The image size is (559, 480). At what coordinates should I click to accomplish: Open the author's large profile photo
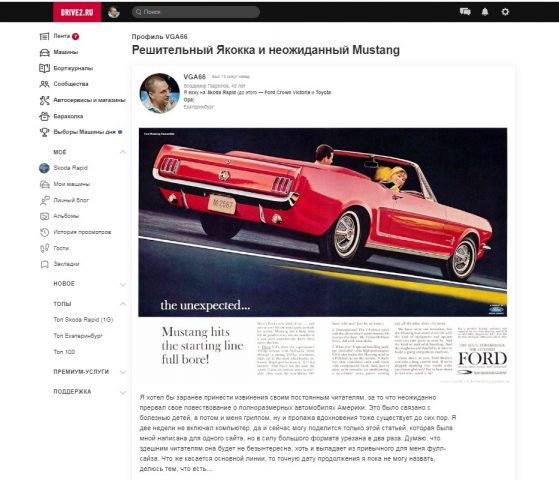coord(159,93)
